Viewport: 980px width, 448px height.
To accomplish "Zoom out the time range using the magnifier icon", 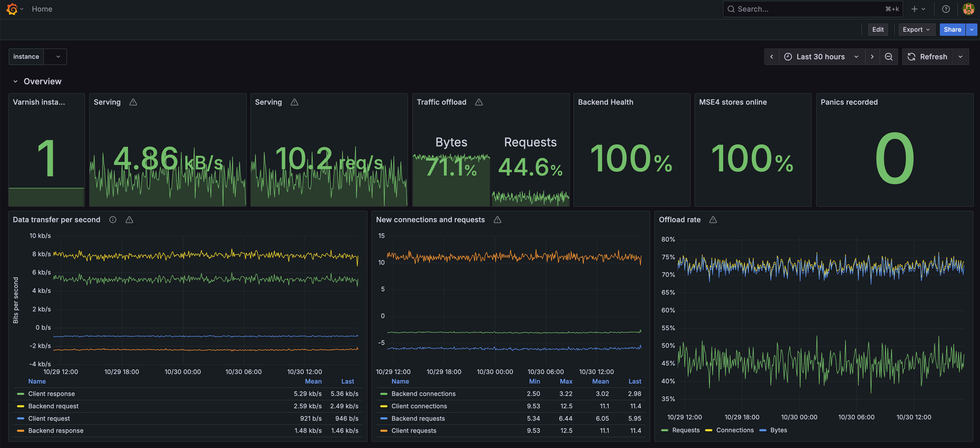I will (889, 56).
